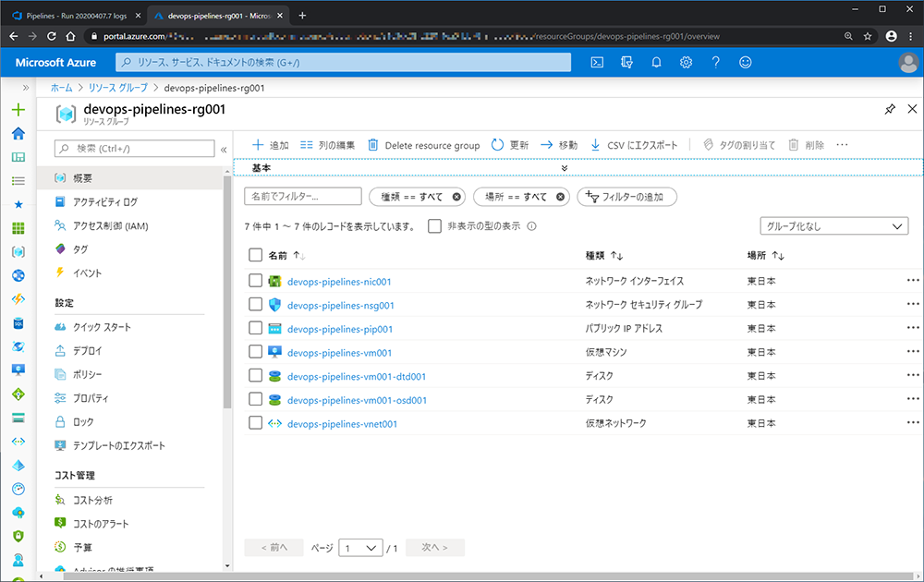Image resolution: width=924 pixels, height=582 pixels.
Task: Check the devops-pipelines-vm001-dtd001 row checkbox
Action: point(255,375)
